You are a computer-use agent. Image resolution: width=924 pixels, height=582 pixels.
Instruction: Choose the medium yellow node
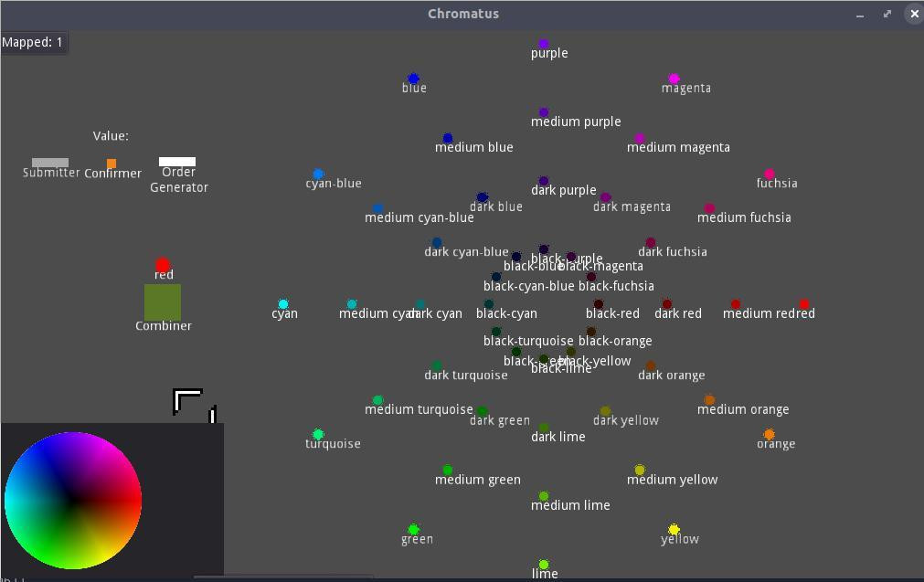pos(640,470)
